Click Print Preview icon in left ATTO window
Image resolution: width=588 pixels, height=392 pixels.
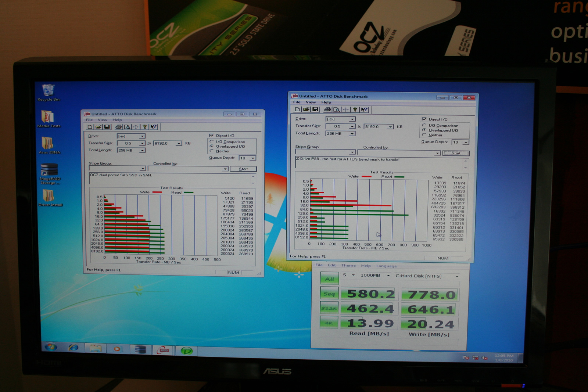[127, 127]
